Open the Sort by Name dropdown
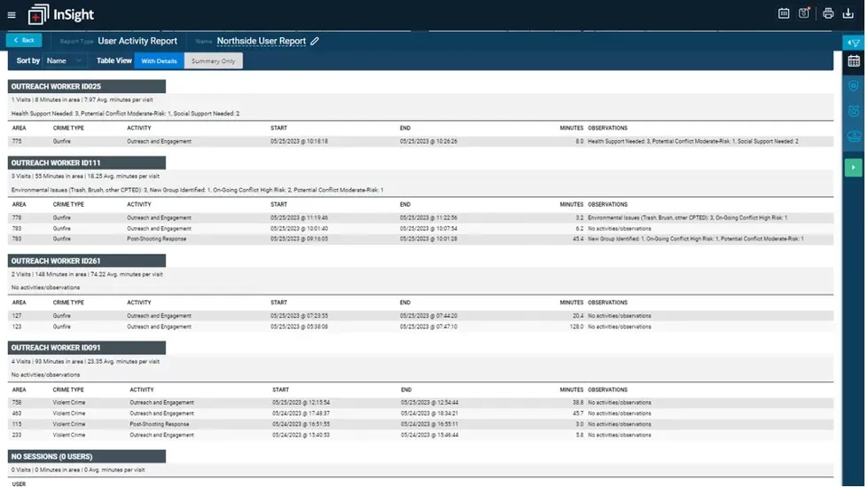 [x=64, y=61]
